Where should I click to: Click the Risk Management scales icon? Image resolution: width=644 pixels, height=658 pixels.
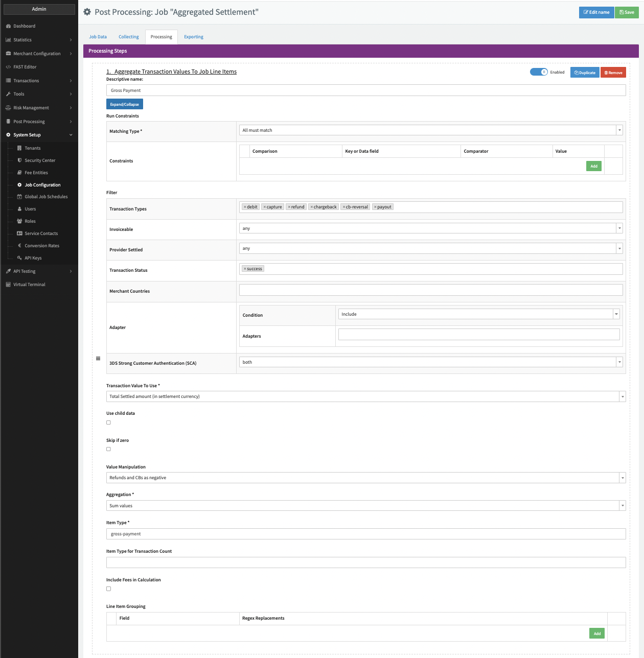click(8, 108)
